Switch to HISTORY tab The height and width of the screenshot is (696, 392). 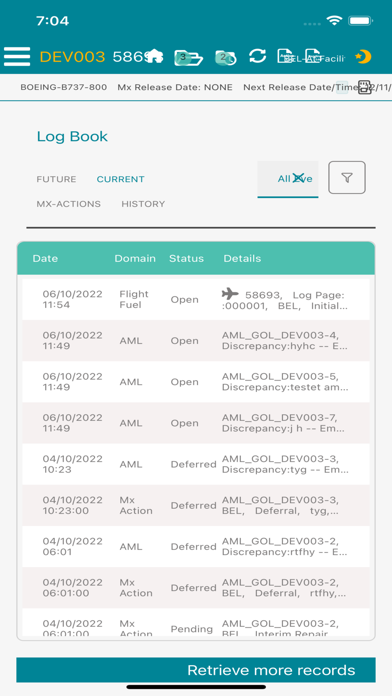(x=143, y=204)
